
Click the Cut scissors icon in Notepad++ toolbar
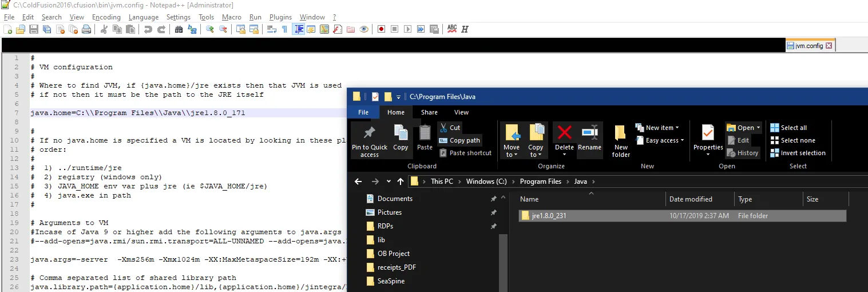click(x=104, y=29)
